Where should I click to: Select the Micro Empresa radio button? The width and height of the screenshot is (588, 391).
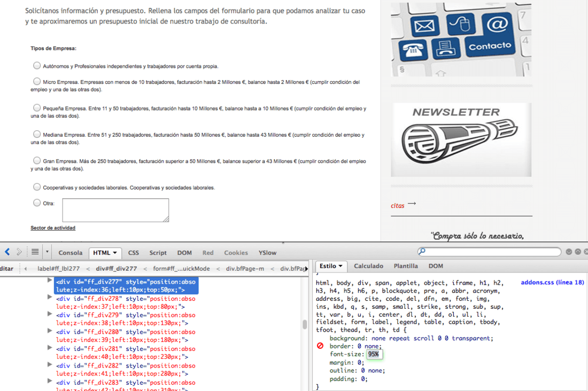[37, 81]
